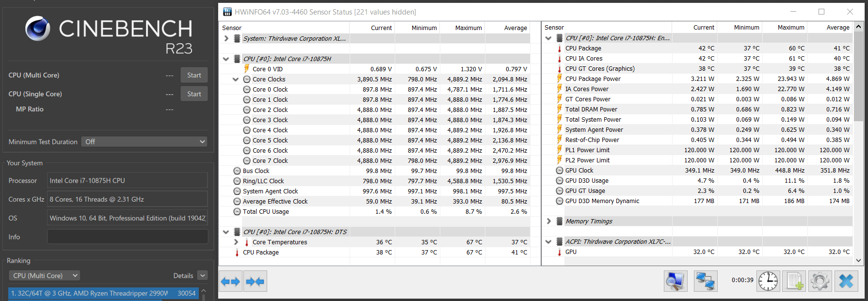
Task: Click the lightning icon beside Core 0 VID
Action: [247, 69]
